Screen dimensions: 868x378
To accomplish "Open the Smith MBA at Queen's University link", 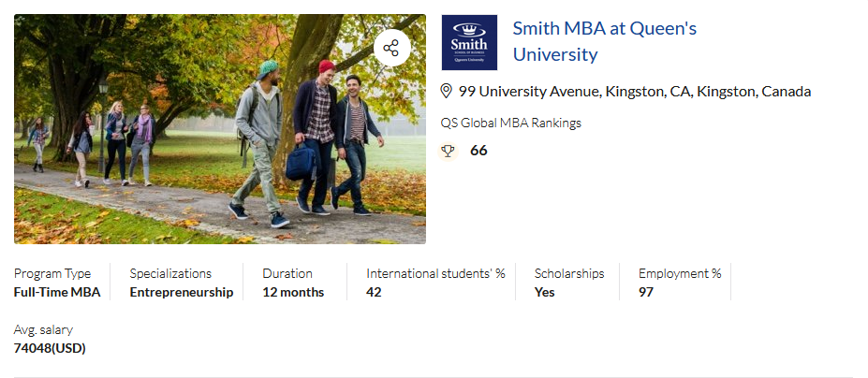I will click(x=604, y=41).
